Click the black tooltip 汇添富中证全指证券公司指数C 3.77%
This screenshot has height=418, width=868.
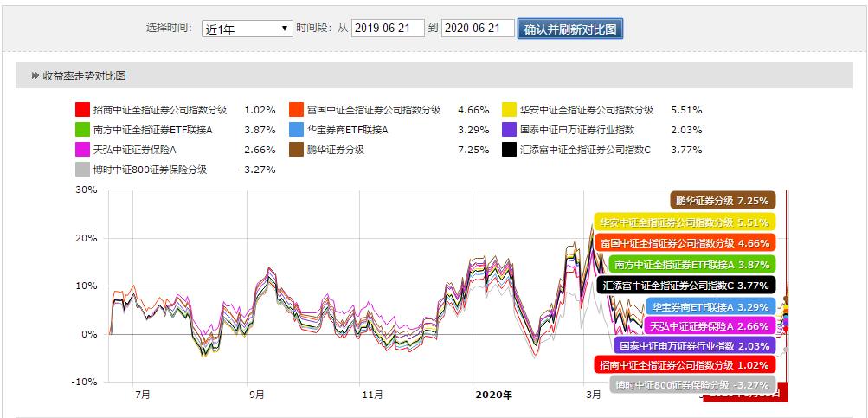(x=686, y=286)
